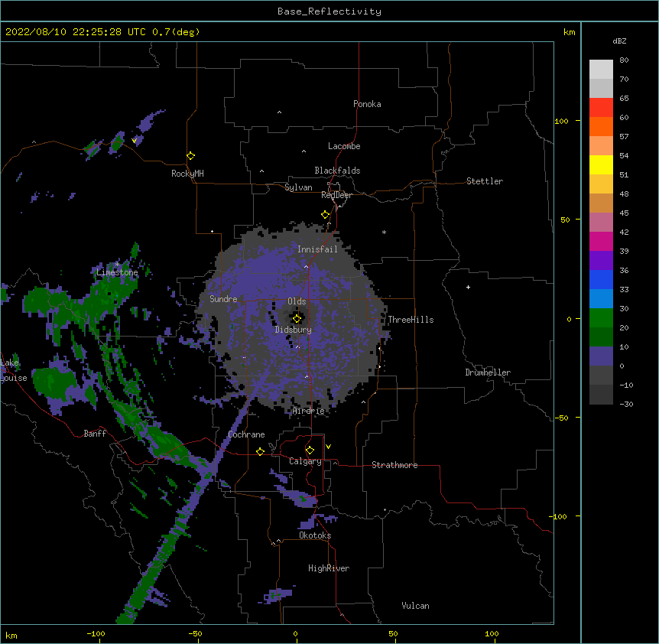Select the violet 36–39 dBZ color band

(x=601, y=260)
